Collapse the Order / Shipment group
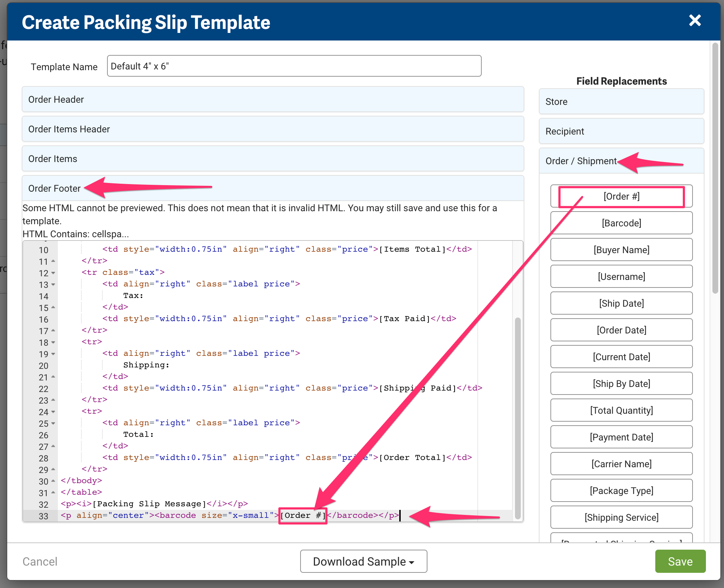Viewport: 724px width, 588px height. 580,161
